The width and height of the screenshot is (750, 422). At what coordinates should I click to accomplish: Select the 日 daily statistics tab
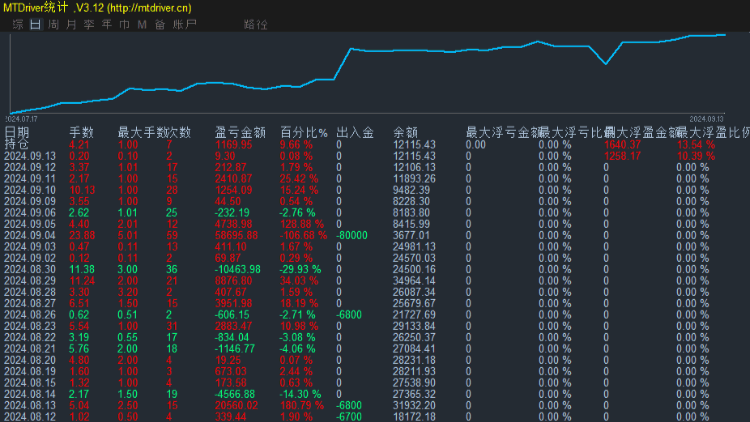tap(35, 23)
